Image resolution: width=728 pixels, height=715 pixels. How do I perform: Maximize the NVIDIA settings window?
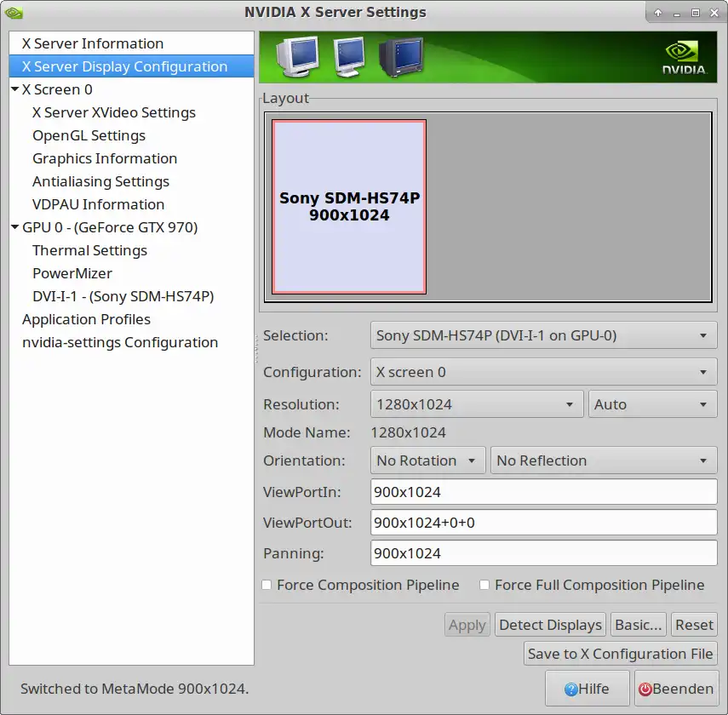click(696, 13)
